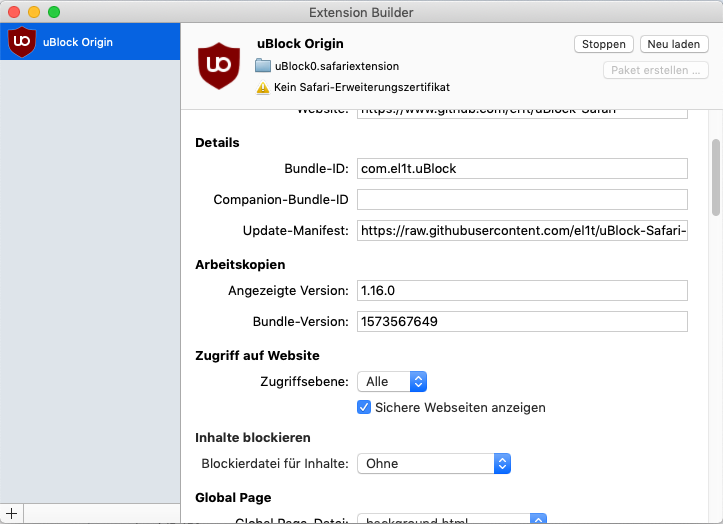Click the Update-Manifest label
This screenshot has height=524, width=723.
(x=296, y=230)
